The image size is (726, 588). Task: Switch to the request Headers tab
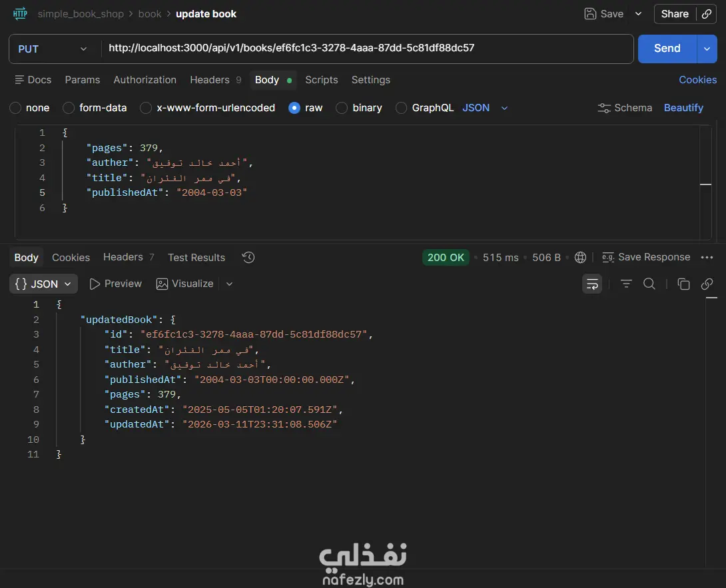point(210,80)
